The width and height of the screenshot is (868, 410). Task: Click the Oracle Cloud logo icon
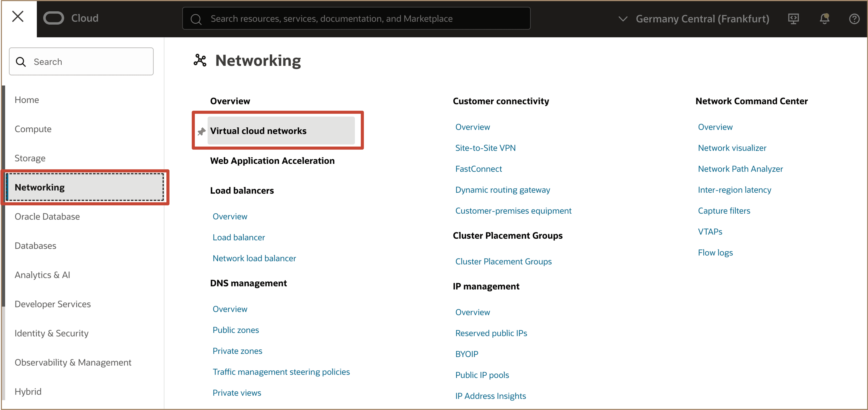54,18
